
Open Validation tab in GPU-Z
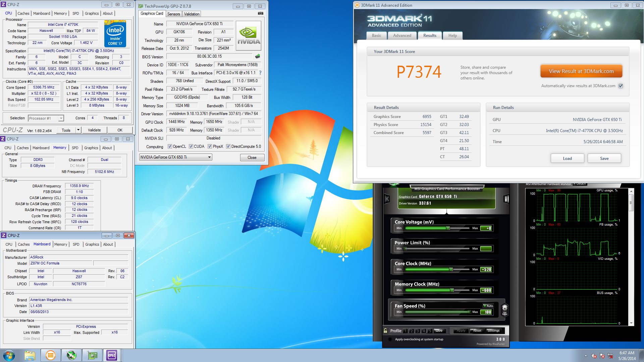[x=192, y=14]
